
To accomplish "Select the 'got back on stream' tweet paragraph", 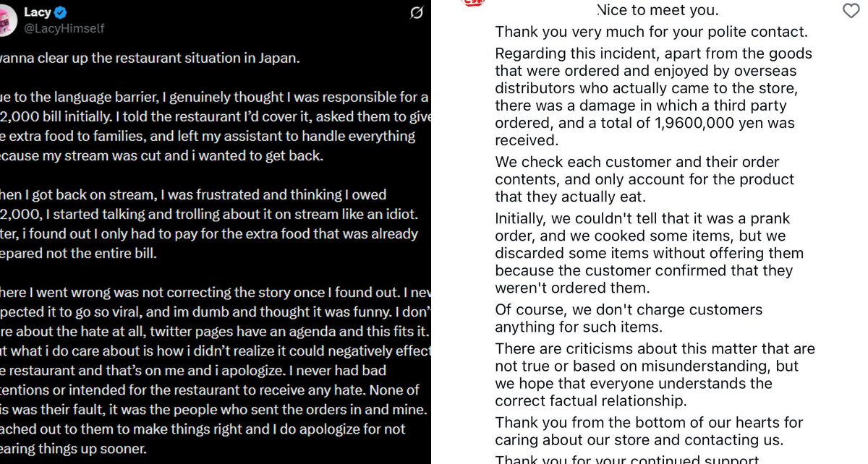I will (209, 224).
